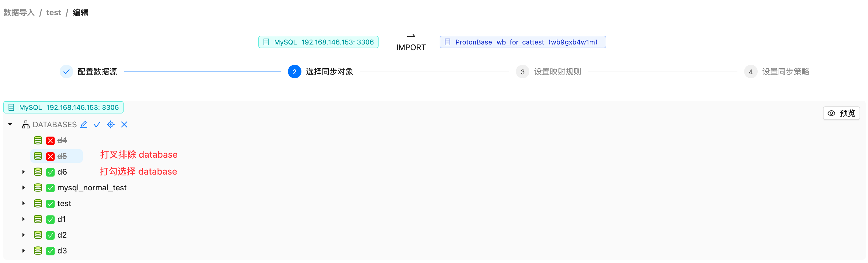Screen dimensions: 868x263
Task: Click the 编辑 breadcrumb text
Action: [x=80, y=12]
